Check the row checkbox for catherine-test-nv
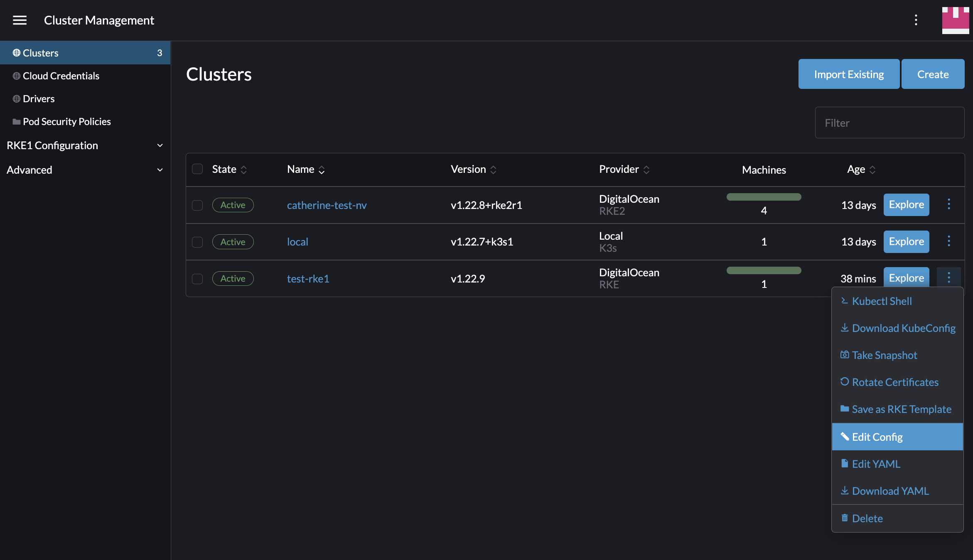Image resolution: width=973 pixels, height=560 pixels. (x=197, y=206)
